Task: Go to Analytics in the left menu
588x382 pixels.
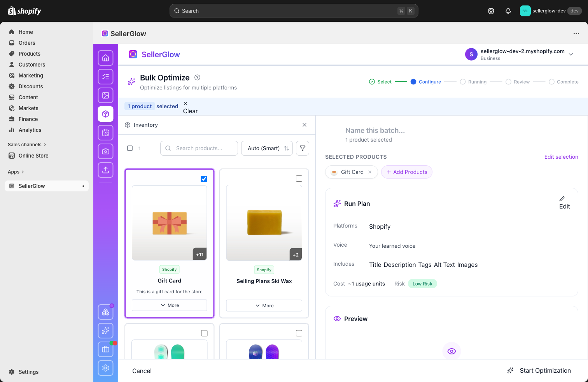Action: pos(30,130)
